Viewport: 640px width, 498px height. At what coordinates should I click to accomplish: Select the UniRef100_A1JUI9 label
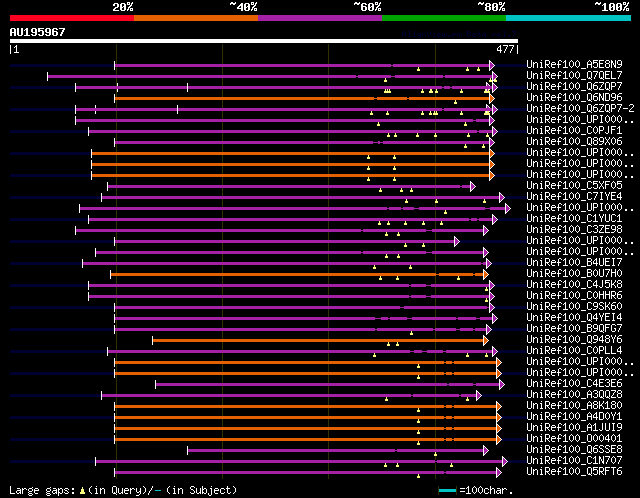pos(574,427)
